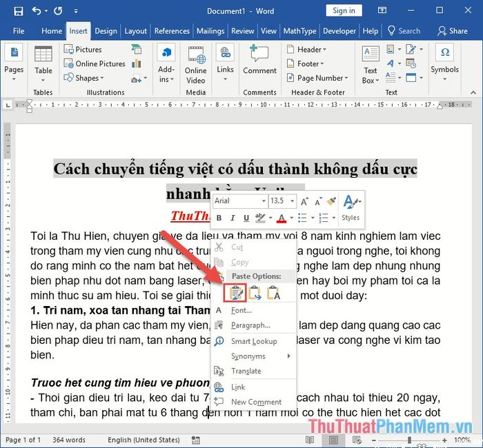This screenshot has width=483, height=448.
Task: Toggle Bold in mini toolbar
Action: (219, 218)
